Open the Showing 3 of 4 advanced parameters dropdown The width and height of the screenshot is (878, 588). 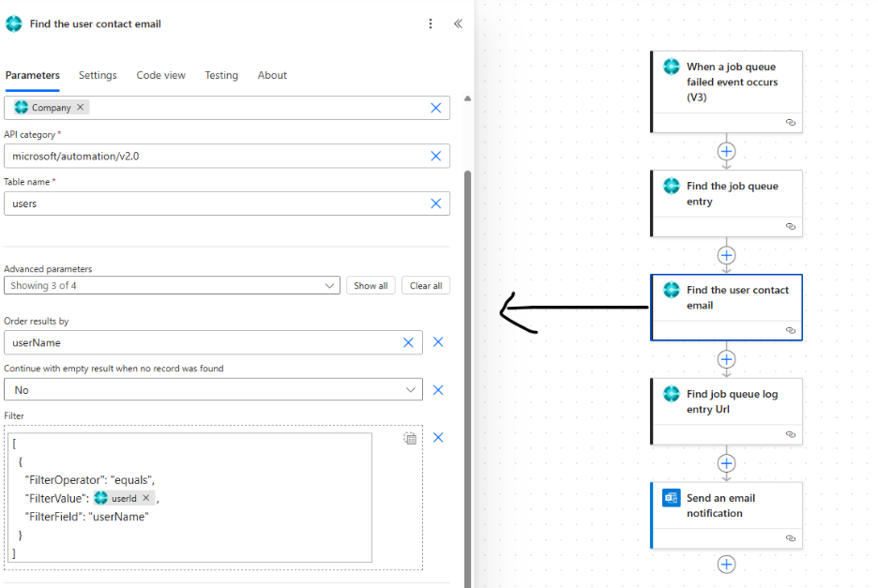point(171,285)
